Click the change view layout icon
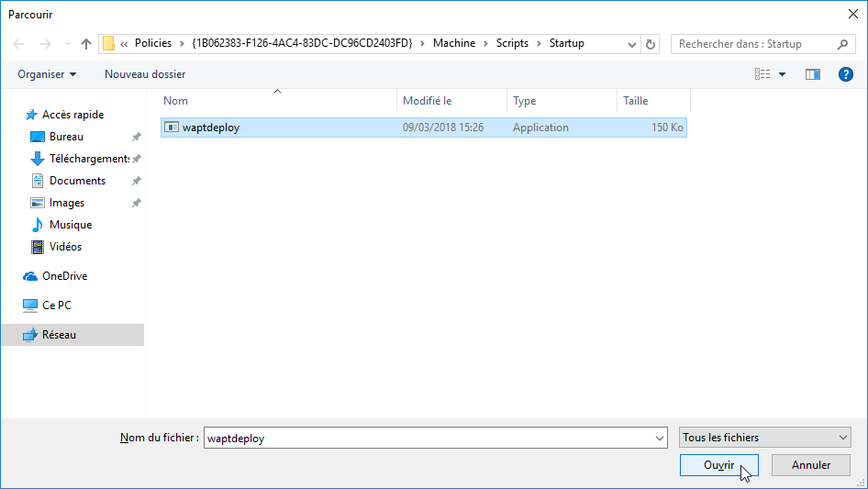868x489 pixels. pos(762,74)
